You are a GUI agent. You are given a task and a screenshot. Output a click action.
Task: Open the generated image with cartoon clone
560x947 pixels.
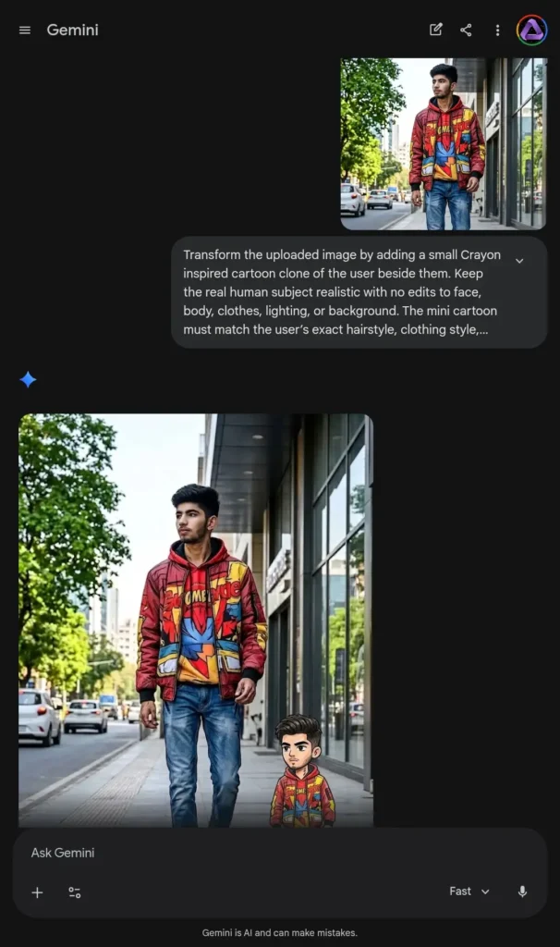point(196,621)
